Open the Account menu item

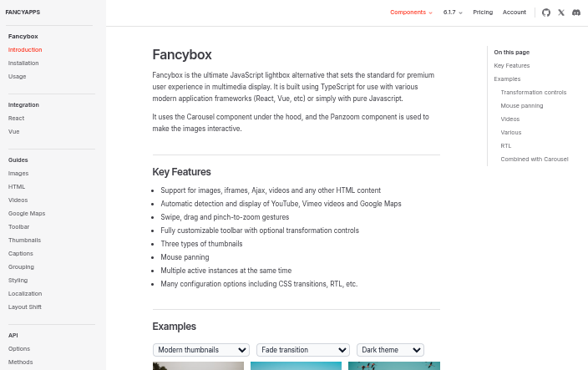click(514, 13)
